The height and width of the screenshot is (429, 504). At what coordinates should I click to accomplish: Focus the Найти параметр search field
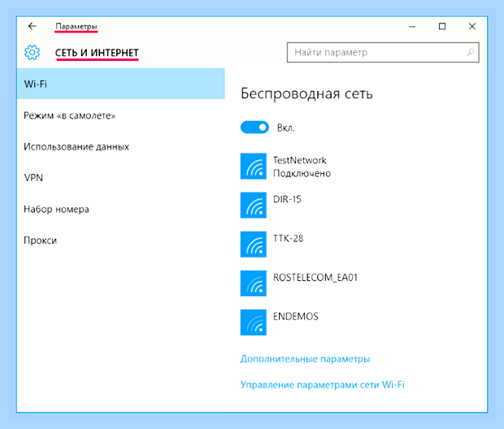pyautogui.click(x=383, y=52)
